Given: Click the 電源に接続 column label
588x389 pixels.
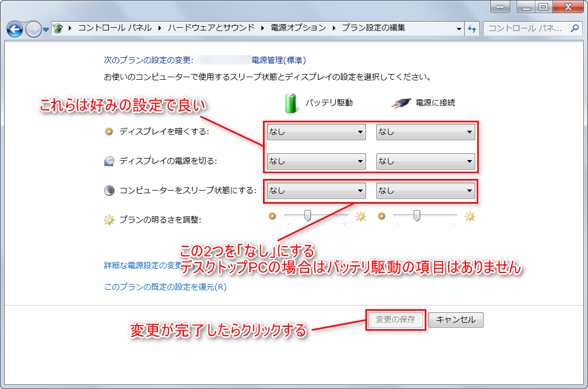Looking at the screenshot, I should (x=435, y=103).
